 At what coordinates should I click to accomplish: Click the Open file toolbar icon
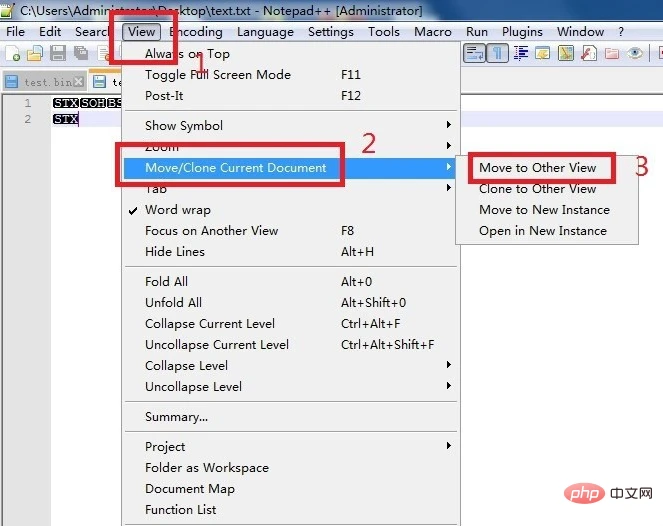tap(35, 53)
